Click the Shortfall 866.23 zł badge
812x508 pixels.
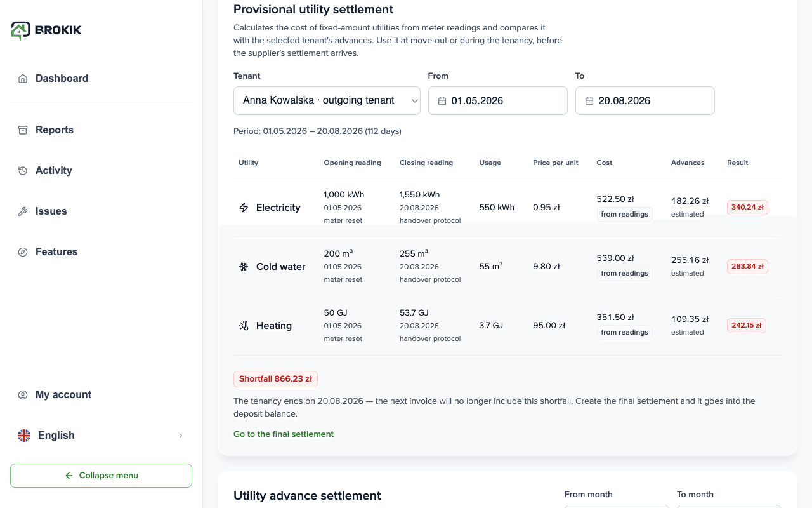coord(275,379)
